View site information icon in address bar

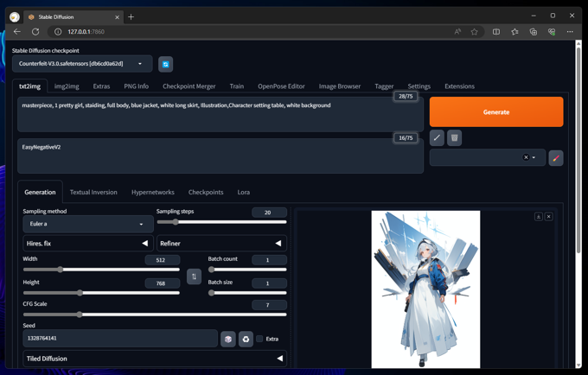coord(58,32)
